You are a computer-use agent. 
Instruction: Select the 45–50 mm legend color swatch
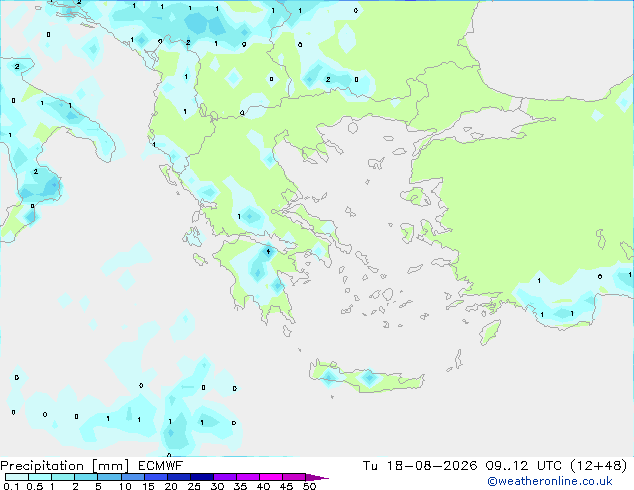pos(294,477)
